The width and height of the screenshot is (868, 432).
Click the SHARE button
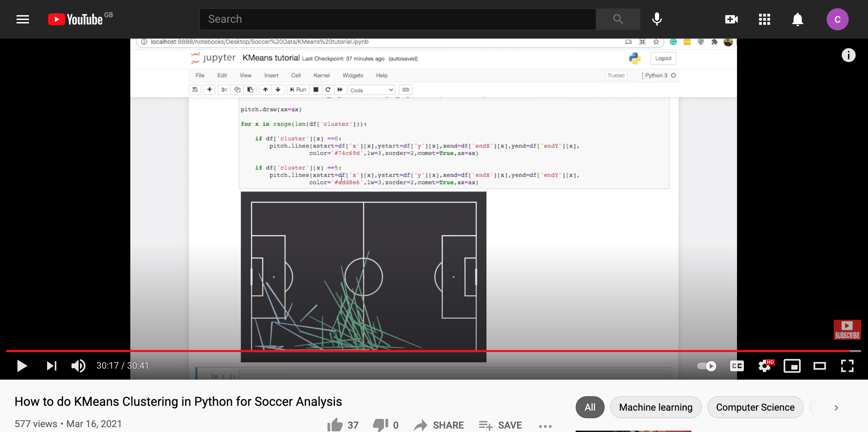(x=439, y=425)
